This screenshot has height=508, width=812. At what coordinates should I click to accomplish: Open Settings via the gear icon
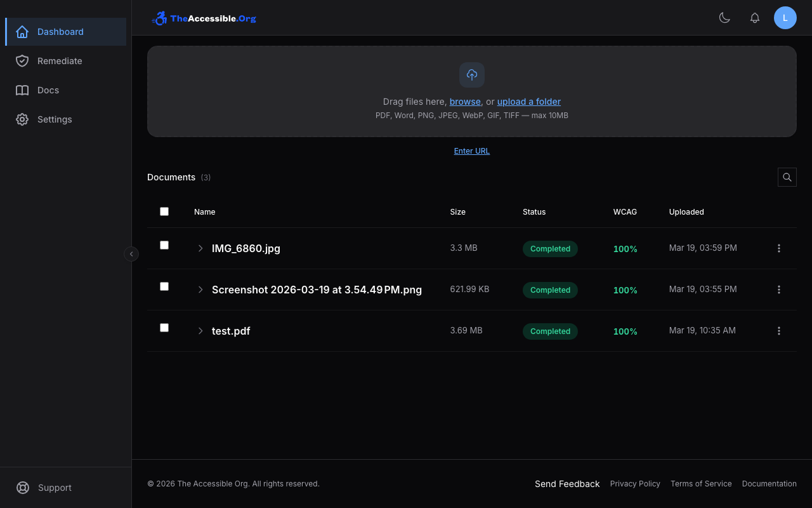22,119
